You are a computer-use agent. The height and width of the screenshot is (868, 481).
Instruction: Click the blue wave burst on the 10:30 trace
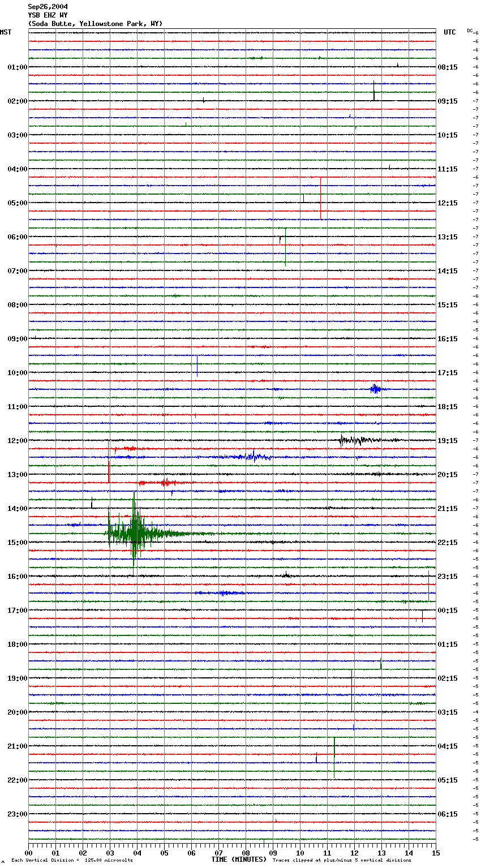click(376, 389)
